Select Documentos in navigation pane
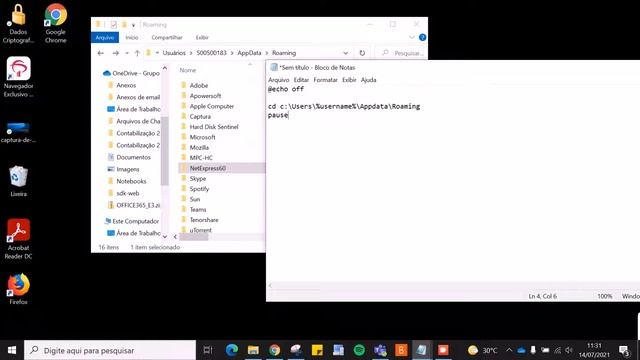640x360 pixels. [129, 157]
